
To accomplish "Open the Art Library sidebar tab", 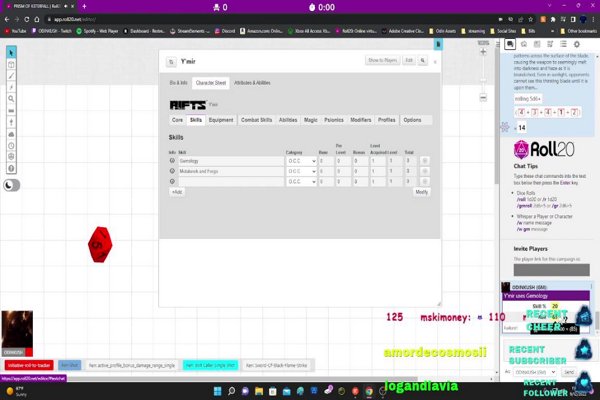I will pos(524,44).
